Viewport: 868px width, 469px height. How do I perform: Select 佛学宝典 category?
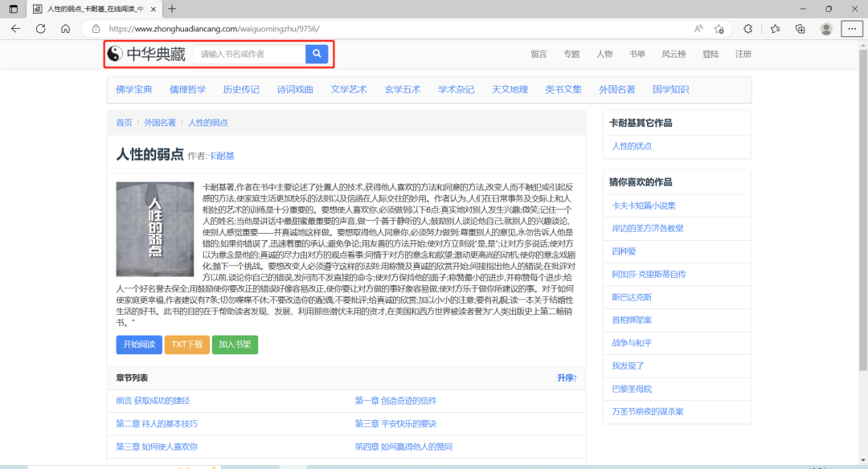[x=134, y=89]
